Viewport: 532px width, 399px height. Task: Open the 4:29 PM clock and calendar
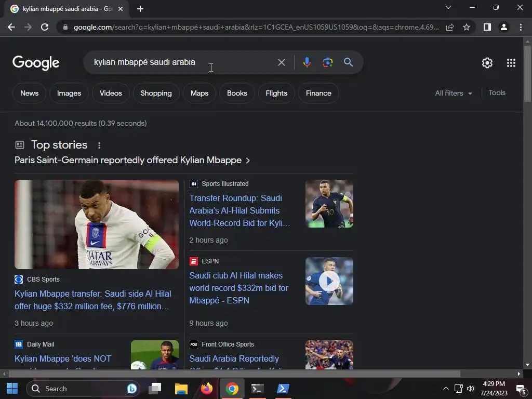point(494,389)
